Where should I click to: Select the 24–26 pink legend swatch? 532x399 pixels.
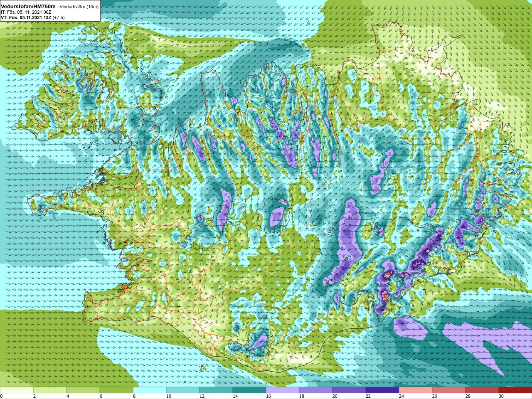click(x=416, y=390)
